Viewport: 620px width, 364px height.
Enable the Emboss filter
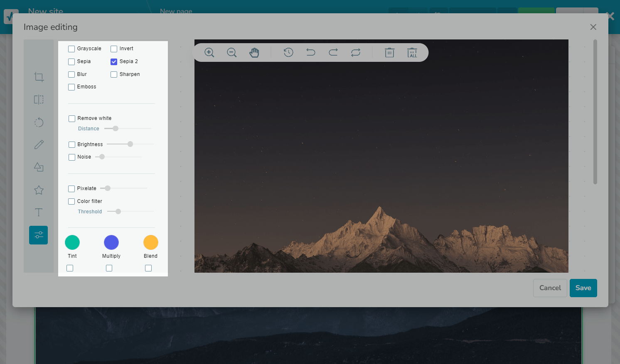click(71, 87)
